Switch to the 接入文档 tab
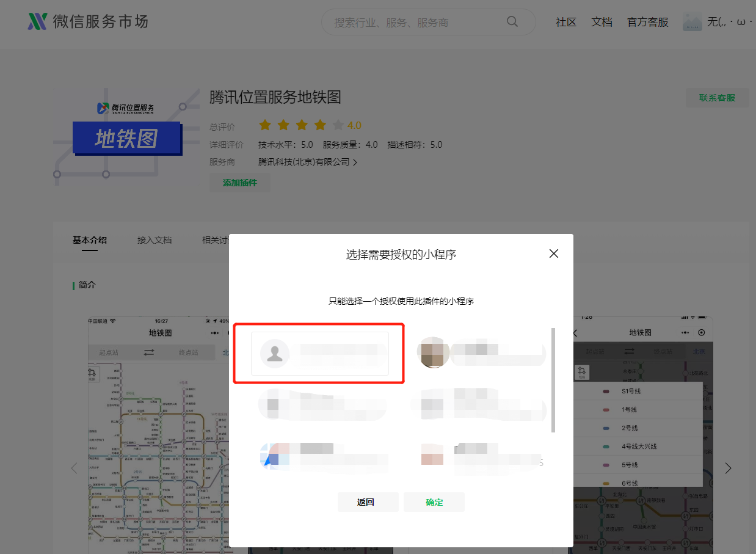Image resolution: width=756 pixels, height=554 pixels. click(x=154, y=239)
